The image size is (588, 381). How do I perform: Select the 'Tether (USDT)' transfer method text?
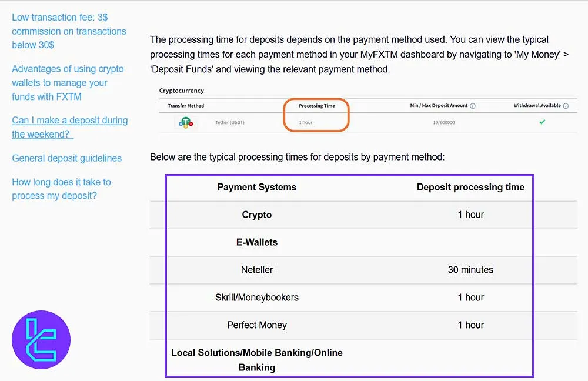(230, 122)
